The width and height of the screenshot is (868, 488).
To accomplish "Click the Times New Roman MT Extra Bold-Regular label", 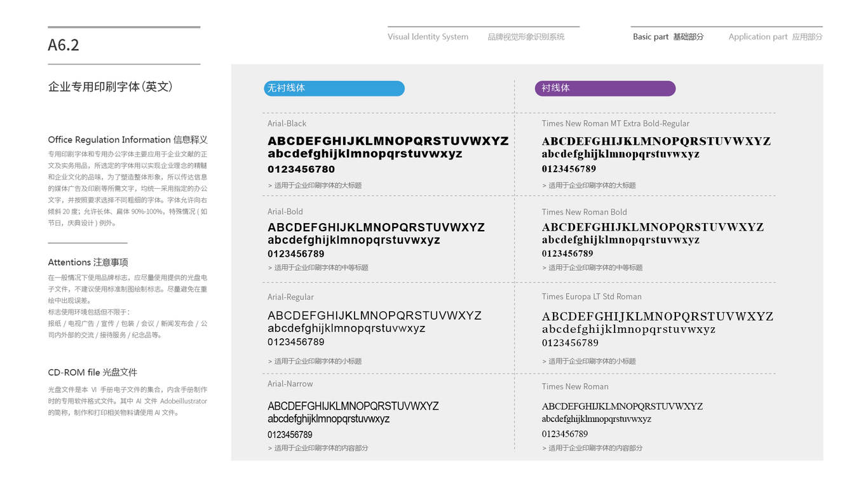I will [x=616, y=123].
